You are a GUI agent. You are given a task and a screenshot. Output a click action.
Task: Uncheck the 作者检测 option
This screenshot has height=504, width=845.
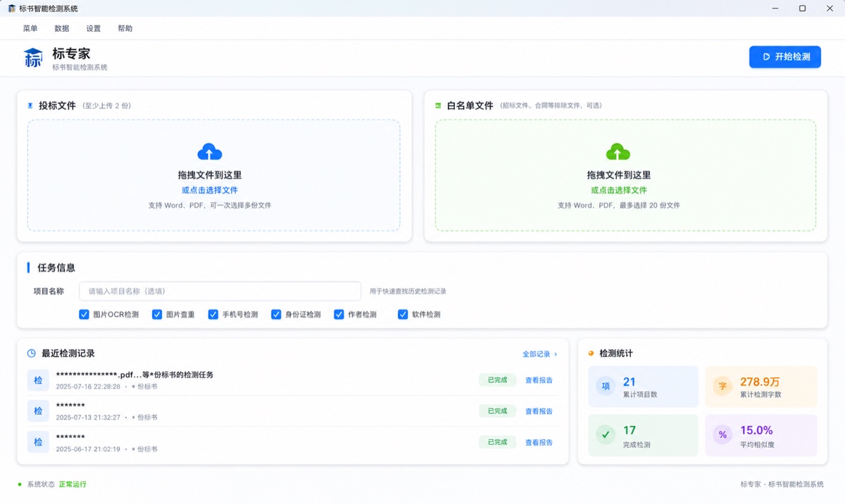pos(339,315)
